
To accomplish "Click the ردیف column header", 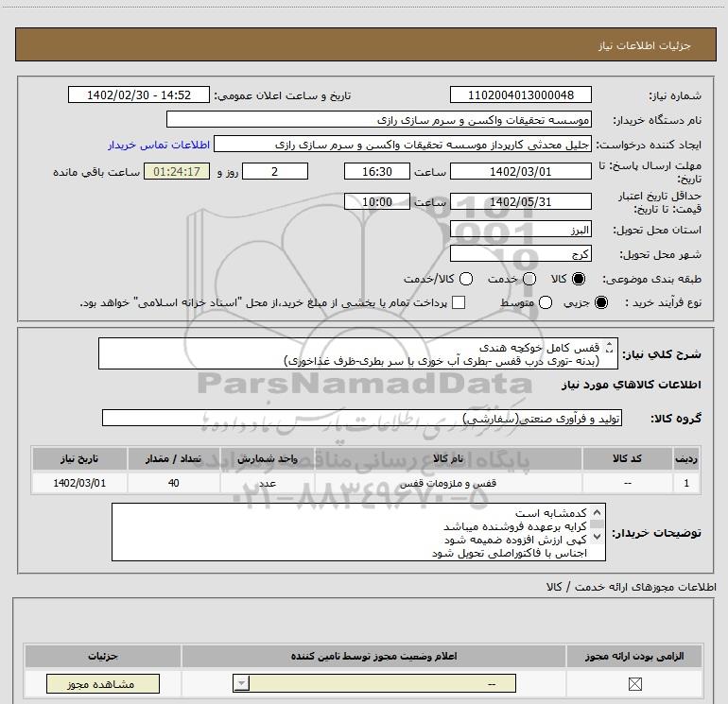I will tap(686, 458).
